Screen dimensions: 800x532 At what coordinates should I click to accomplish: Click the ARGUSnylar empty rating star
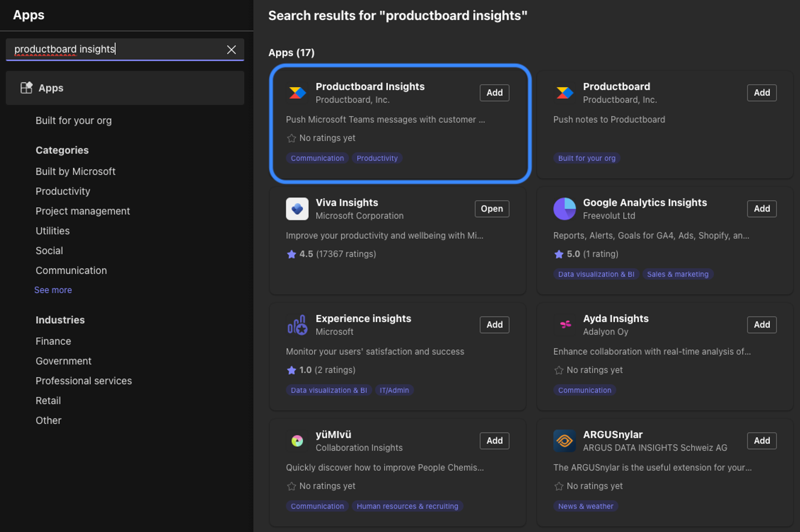559,486
